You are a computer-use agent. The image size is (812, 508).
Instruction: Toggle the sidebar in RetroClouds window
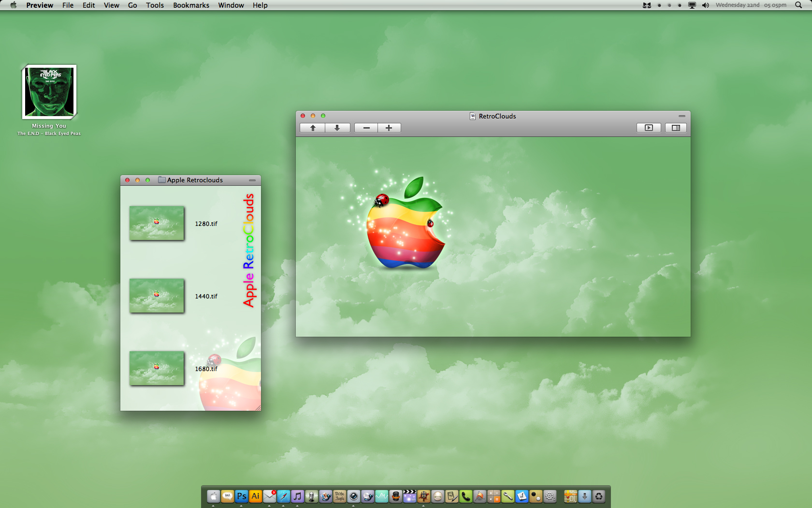(x=676, y=128)
